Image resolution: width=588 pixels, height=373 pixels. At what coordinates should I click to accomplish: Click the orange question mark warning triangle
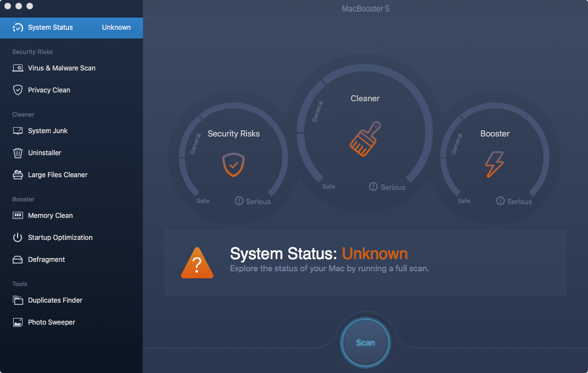pos(197,262)
